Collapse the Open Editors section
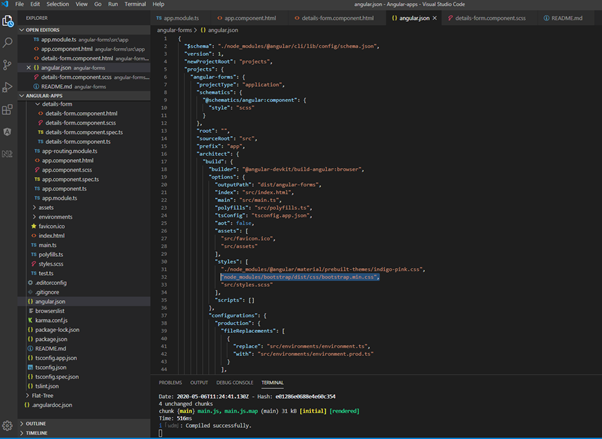 tap(22, 30)
